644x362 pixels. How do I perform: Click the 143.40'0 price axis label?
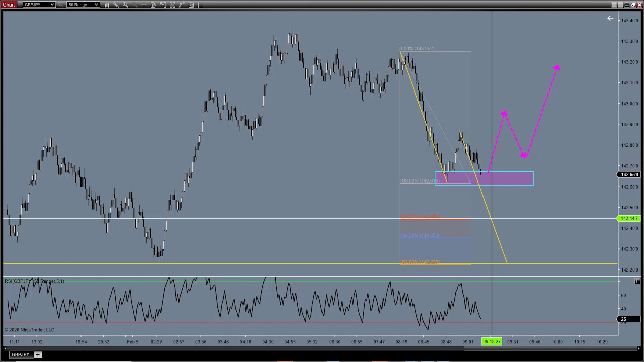tap(629, 21)
